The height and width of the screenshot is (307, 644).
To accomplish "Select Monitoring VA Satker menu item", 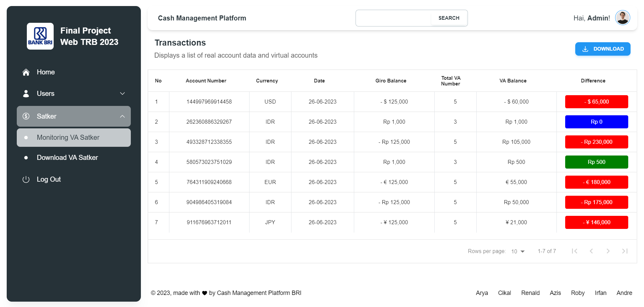I will 68,137.
